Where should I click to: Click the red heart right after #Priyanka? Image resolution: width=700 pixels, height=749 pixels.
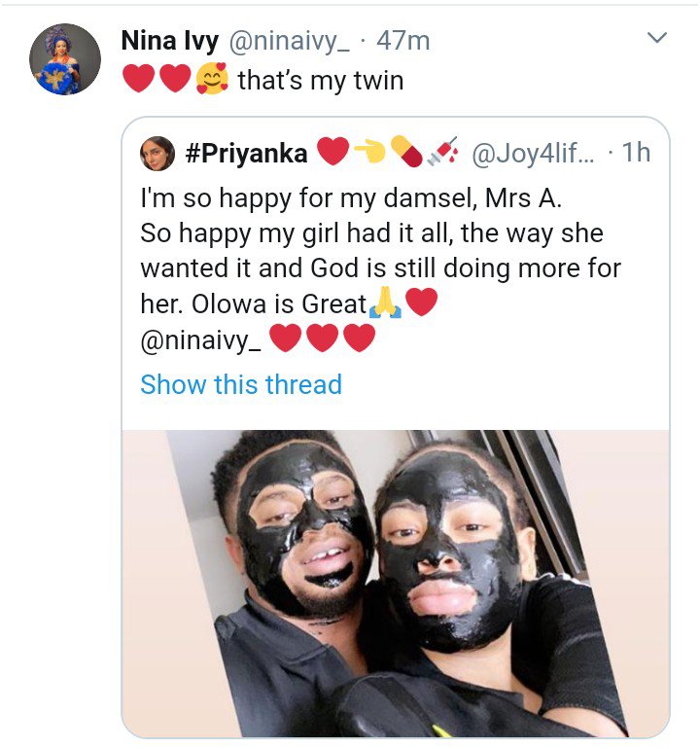332,153
